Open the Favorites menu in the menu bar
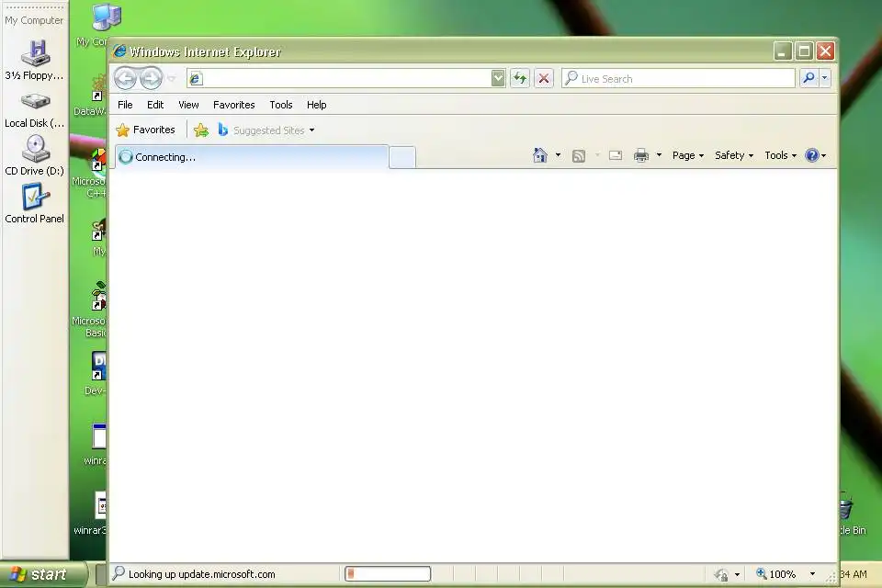The image size is (882, 588). [234, 105]
